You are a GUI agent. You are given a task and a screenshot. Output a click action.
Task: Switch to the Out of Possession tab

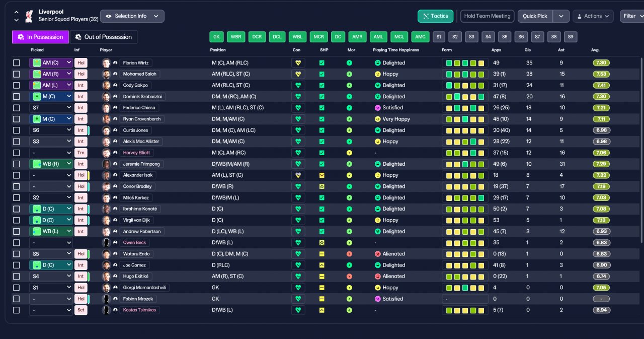(103, 37)
